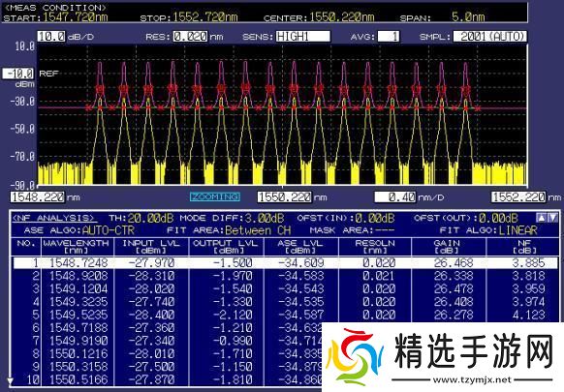Click the -70.0 y-axis label
The height and width of the screenshot is (392, 564).
click(22, 156)
